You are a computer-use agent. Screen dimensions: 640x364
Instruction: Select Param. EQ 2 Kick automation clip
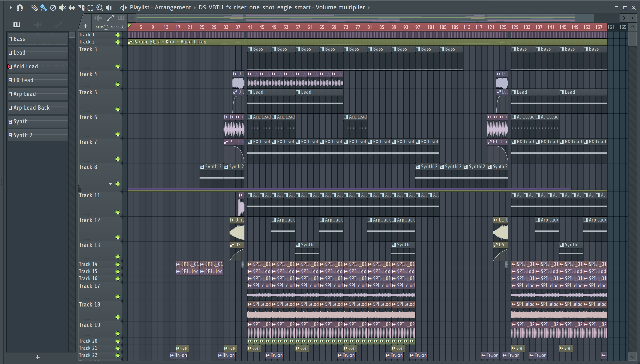point(367,42)
